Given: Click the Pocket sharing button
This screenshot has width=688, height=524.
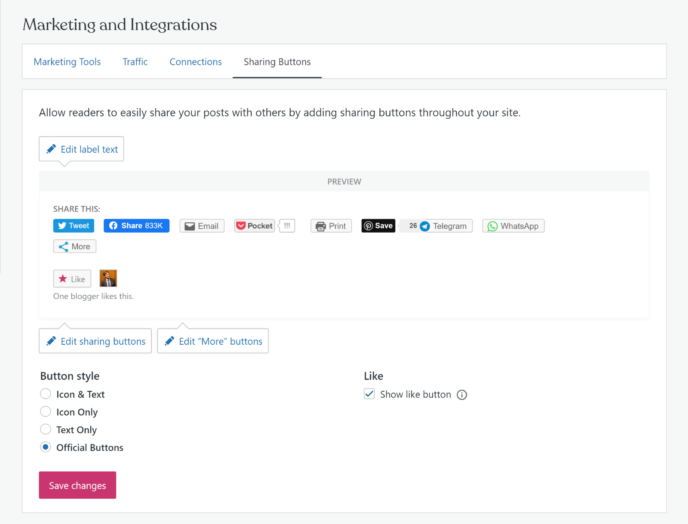Looking at the screenshot, I should click(254, 226).
